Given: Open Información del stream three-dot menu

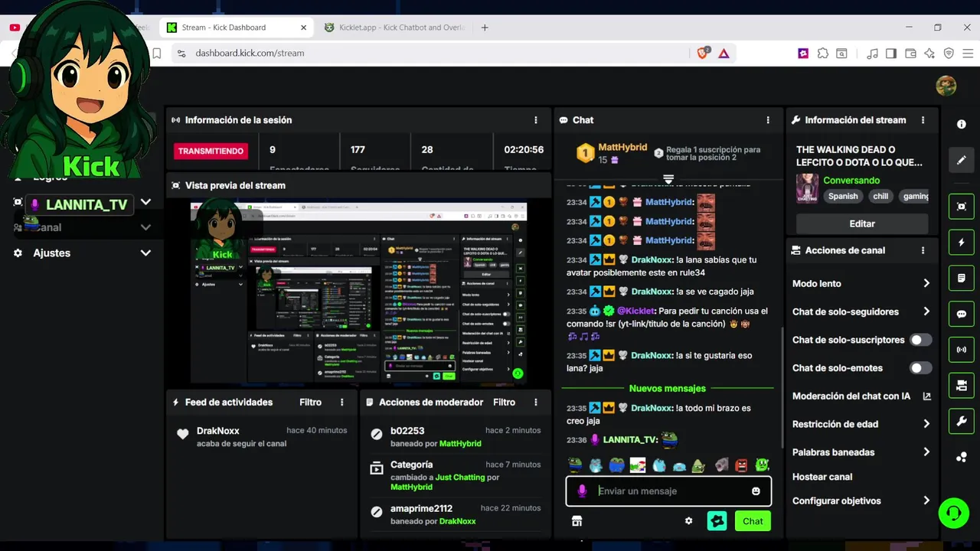Looking at the screenshot, I should point(923,120).
